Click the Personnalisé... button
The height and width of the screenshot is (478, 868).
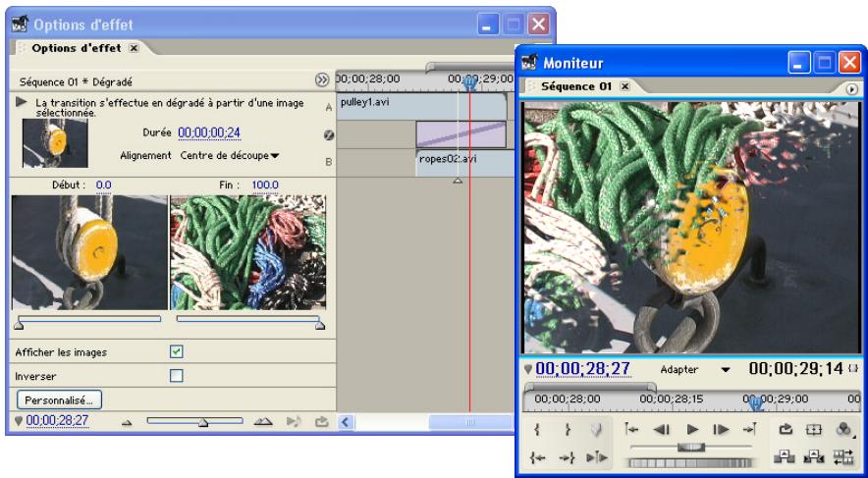click(60, 399)
